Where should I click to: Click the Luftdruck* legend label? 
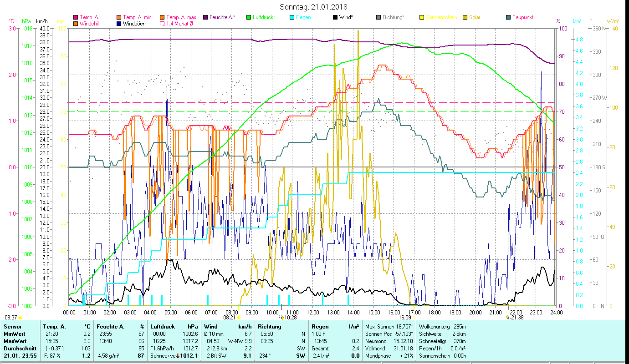[264, 18]
